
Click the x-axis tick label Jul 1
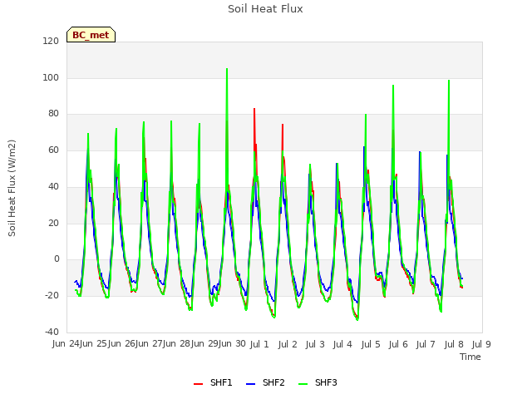[259, 344]
